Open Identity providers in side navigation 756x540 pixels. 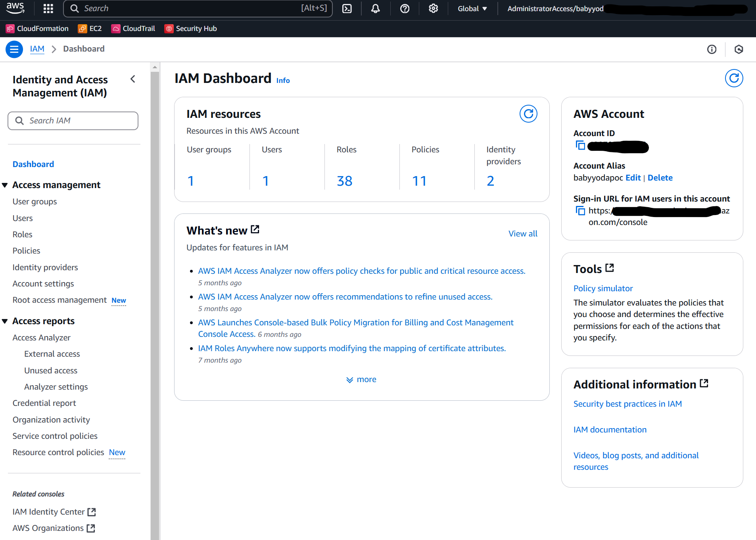(45, 267)
